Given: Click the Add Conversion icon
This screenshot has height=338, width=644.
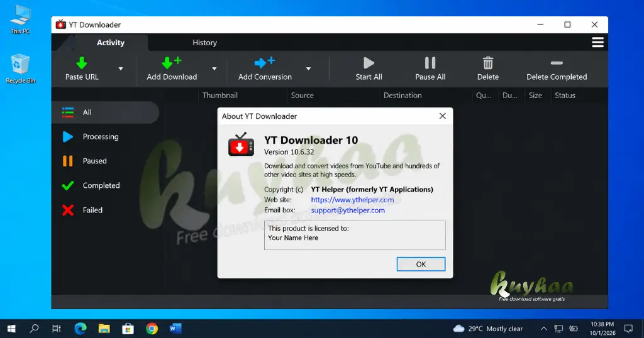Looking at the screenshot, I should pos(265,63).
